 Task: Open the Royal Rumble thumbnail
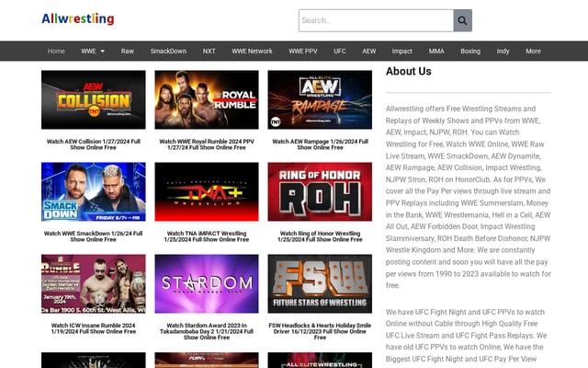coord(207,100)
